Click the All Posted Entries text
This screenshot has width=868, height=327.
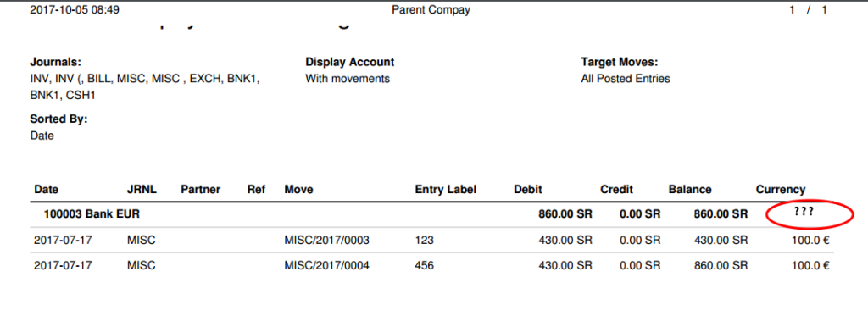pyautogui.click(x=626, y=79)
